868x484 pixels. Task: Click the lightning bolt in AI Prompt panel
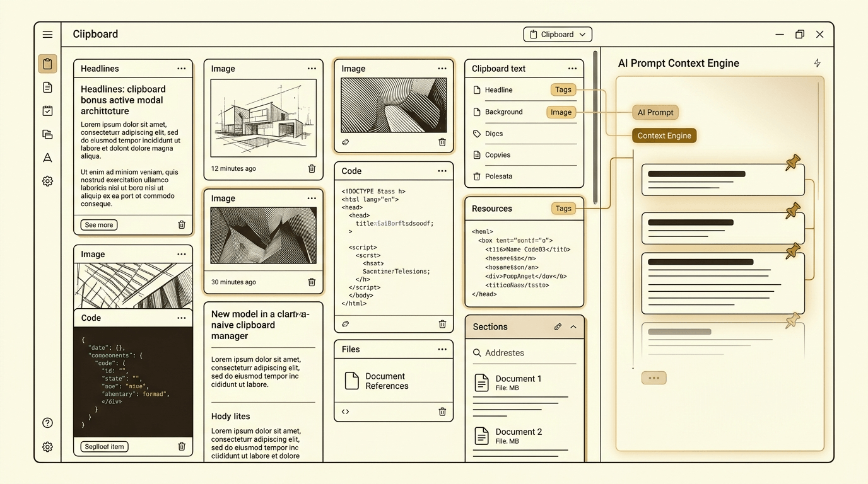(x=818, y=63)
